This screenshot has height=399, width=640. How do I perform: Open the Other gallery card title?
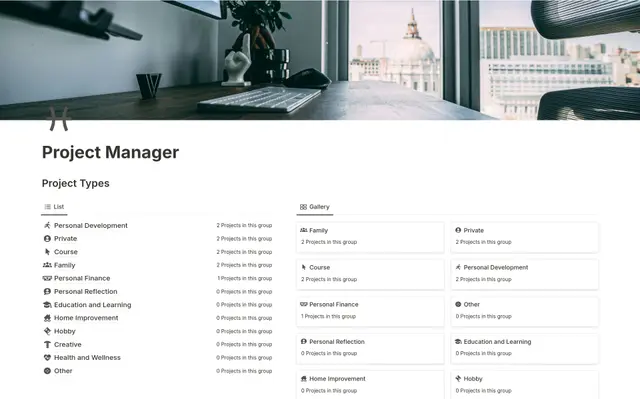pos(471,304)
